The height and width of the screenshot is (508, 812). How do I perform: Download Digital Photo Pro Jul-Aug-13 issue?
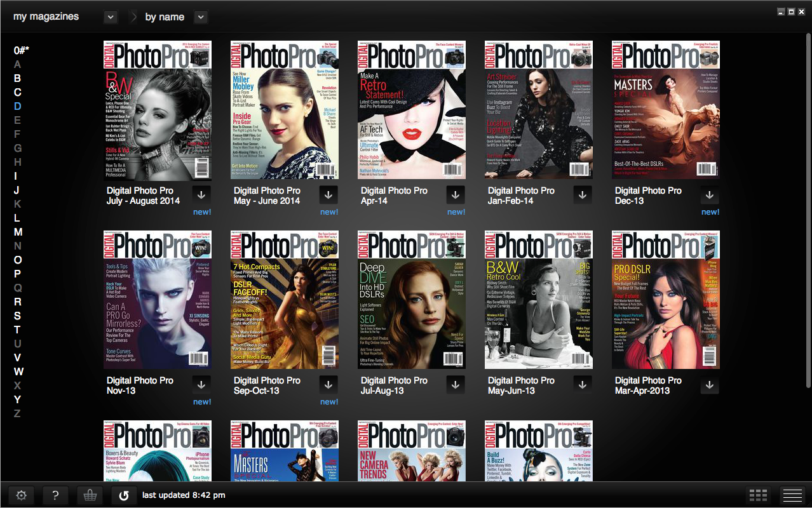[456, 385]
